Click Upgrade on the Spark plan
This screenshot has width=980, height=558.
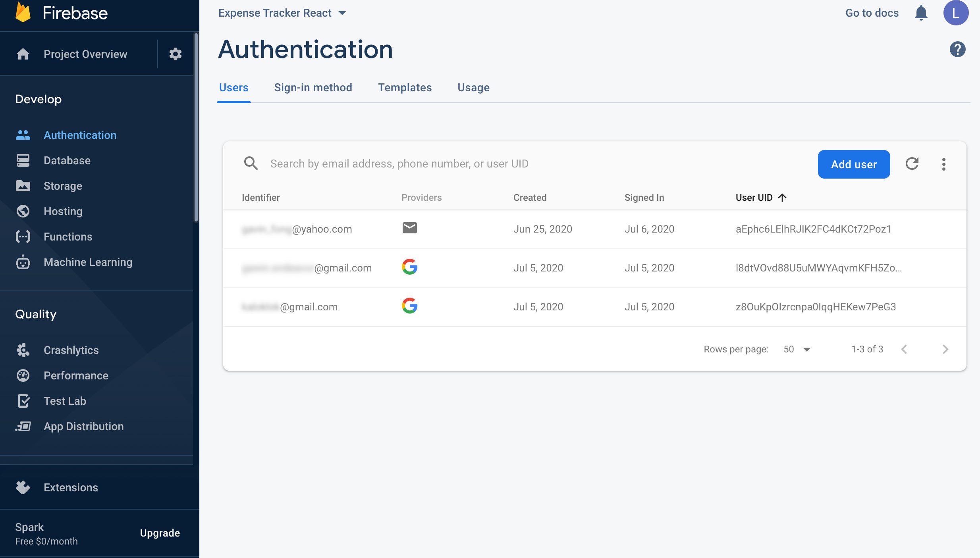[x=160, y=533]
